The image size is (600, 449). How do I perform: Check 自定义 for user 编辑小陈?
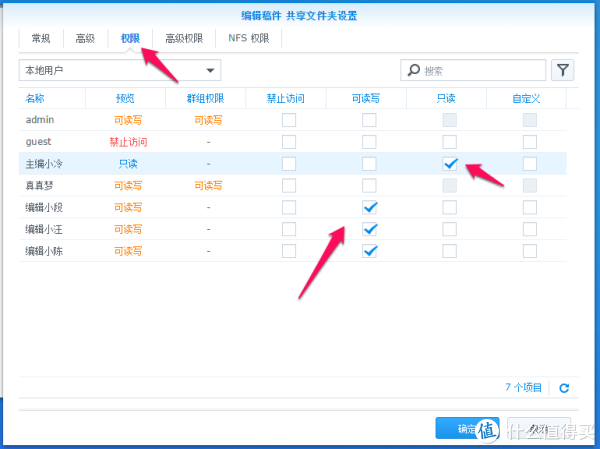[530, 251]
